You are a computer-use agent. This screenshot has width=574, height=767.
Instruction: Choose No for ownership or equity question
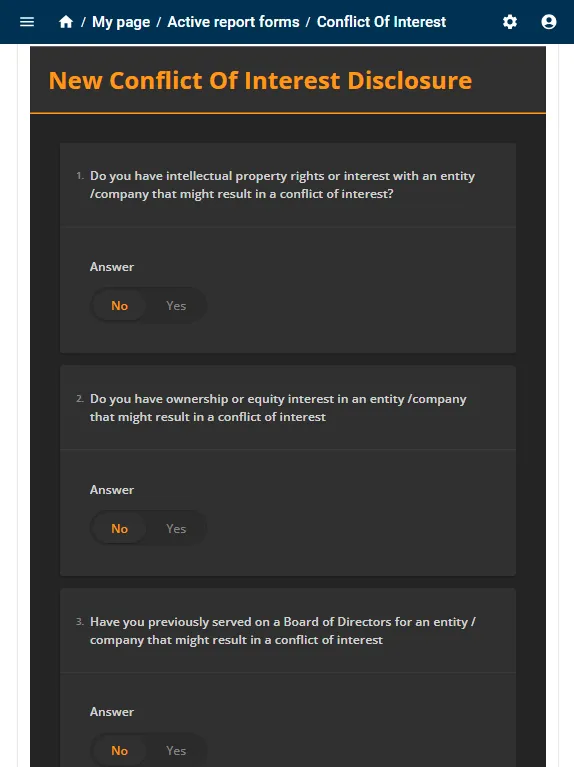coord(119,529)
